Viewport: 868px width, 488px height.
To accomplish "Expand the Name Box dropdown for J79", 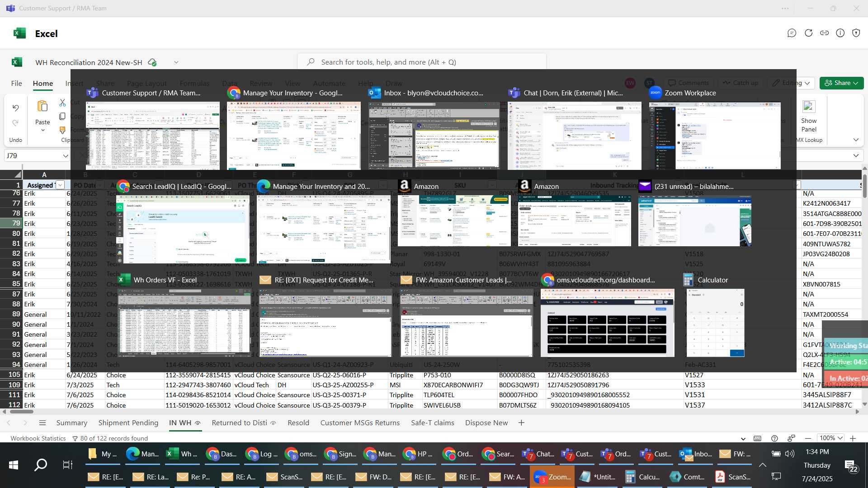I will [65, 156].
